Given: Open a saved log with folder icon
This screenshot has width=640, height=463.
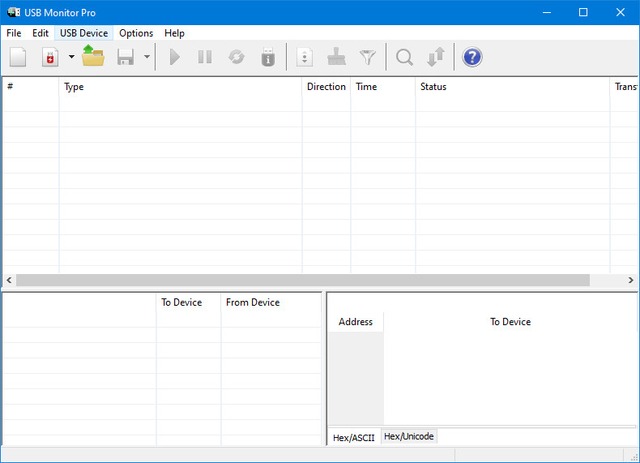Looking at the screenshot, I should tap(94, 57).
